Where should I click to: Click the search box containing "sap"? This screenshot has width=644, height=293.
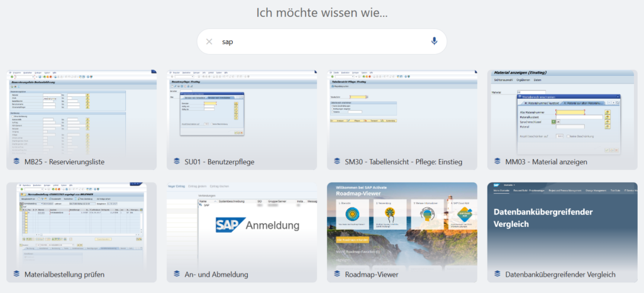(321, 41)
